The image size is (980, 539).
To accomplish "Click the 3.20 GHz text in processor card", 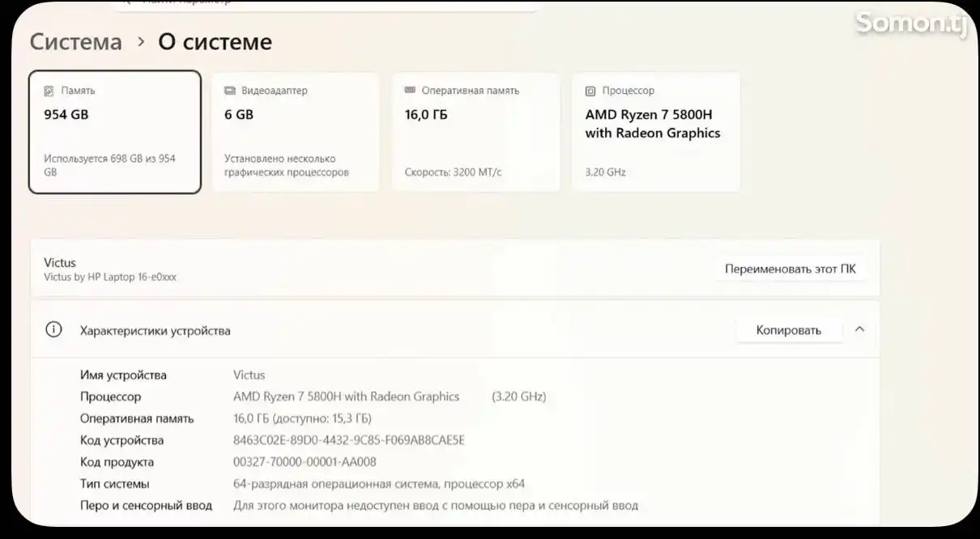I will [x=606, y=172].
